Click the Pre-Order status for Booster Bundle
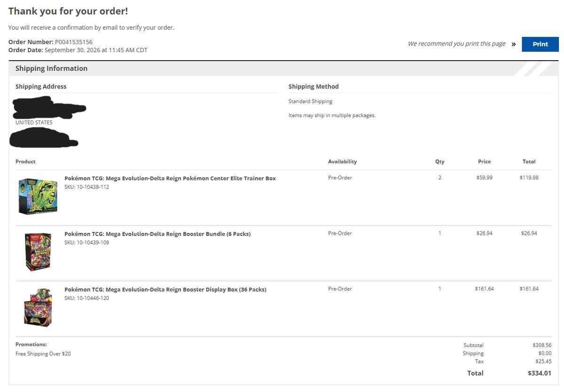 (x=340, y=233)
